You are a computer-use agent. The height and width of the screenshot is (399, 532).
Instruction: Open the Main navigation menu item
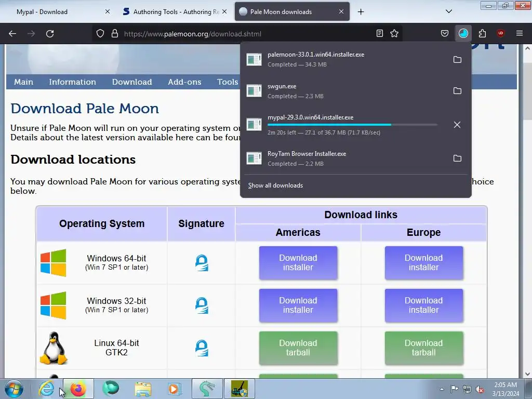23,82
